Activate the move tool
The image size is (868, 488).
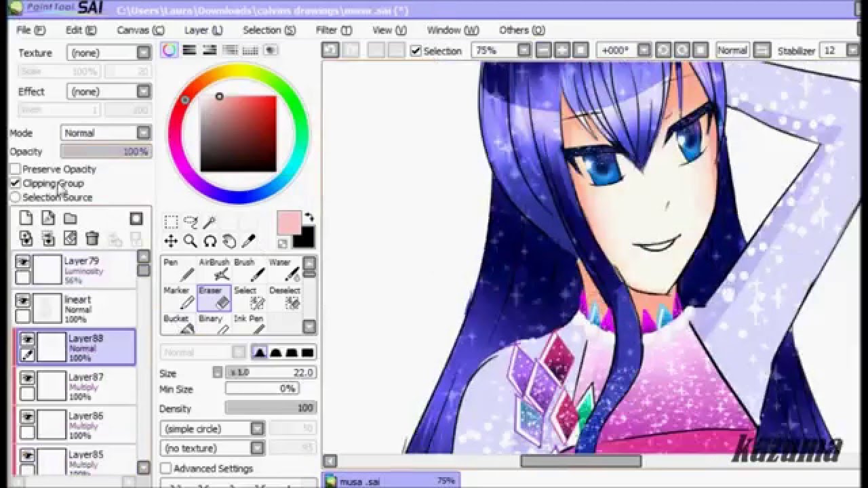(171, 241)
